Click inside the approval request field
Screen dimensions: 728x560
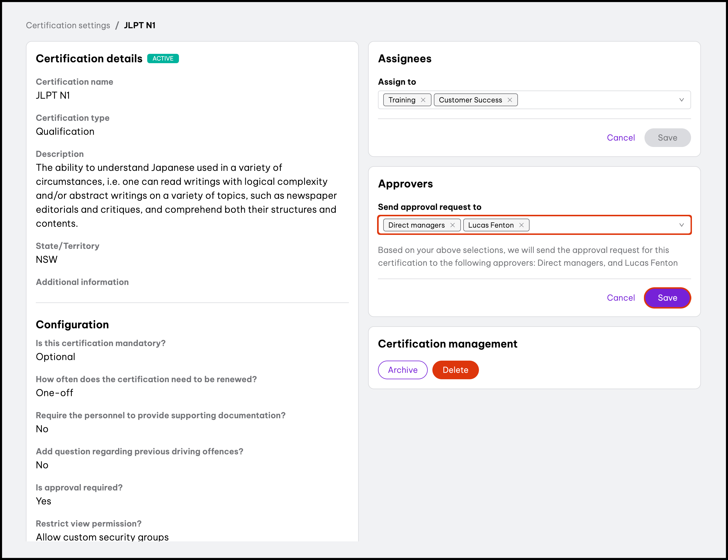click(534, 225)
